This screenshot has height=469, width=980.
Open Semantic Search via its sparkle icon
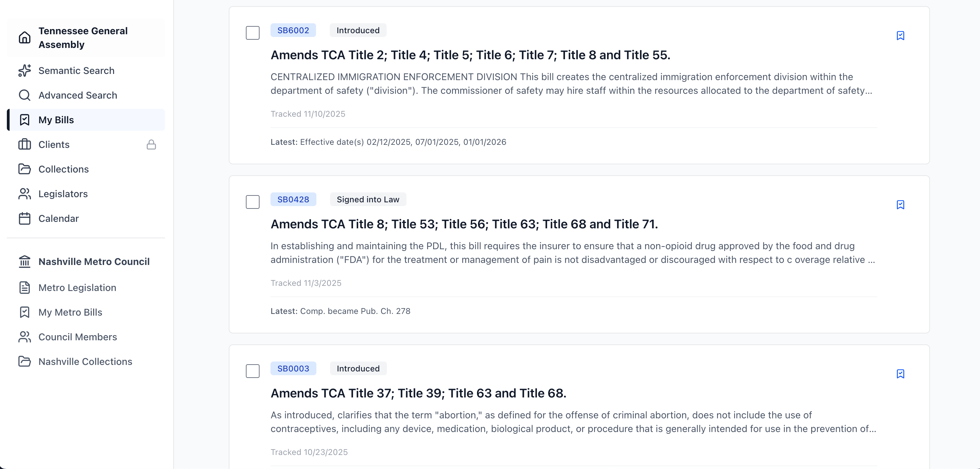(24, 71)
